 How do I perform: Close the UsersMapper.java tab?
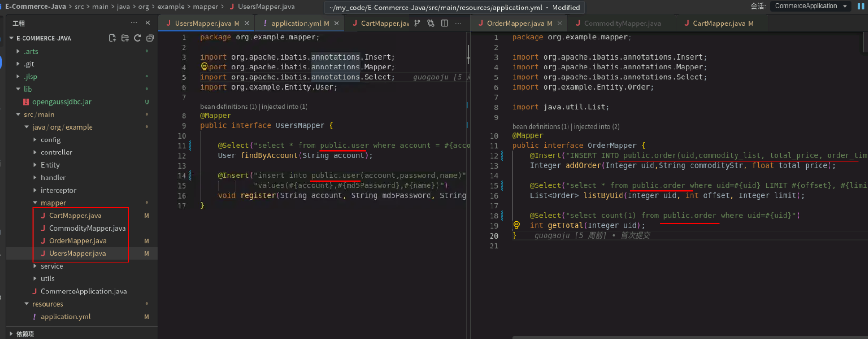(247, 23)
